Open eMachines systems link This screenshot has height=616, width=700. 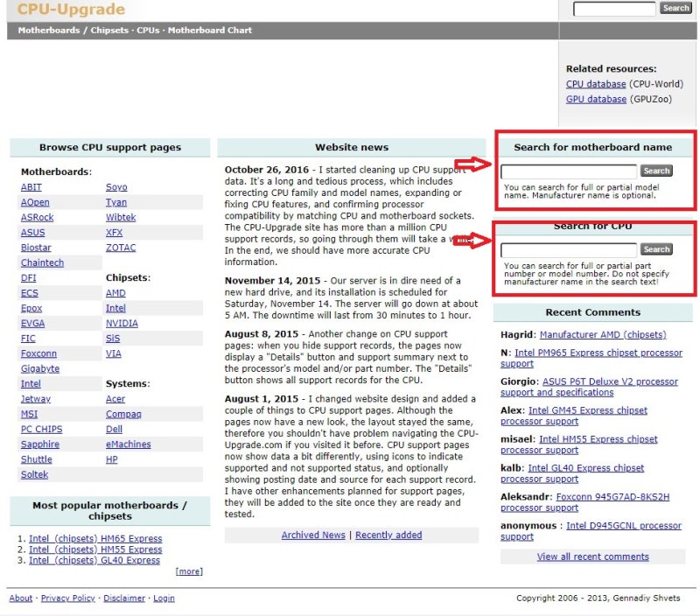[x=128, y=444]
